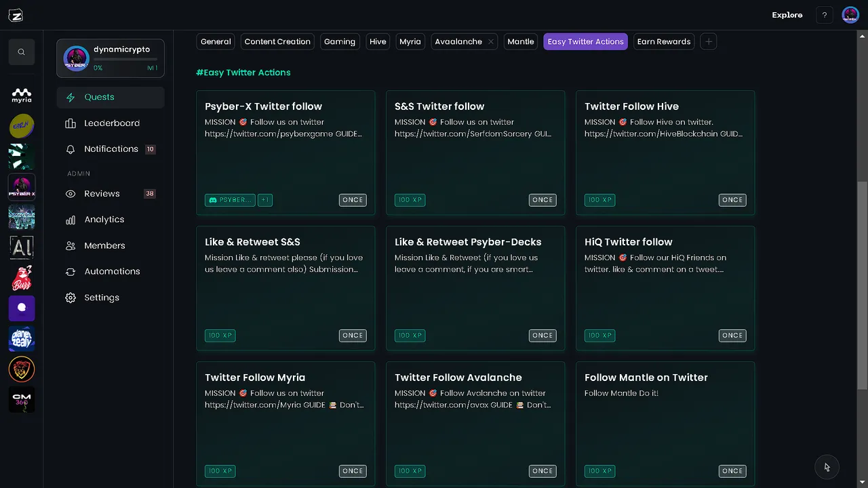Open the Twitter Follow Avalanche quest
This screenshot has width=868, height=488.
point(475,424)
